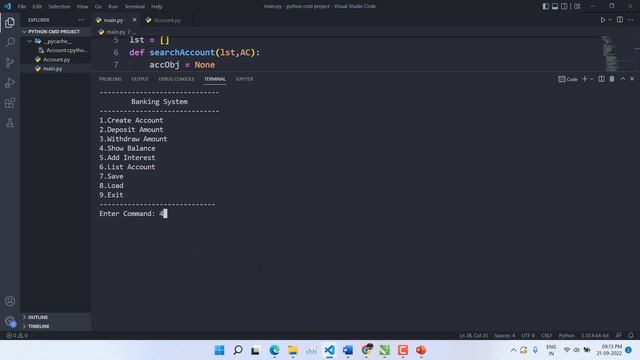Screen dimensions: 640x360
Task: Open the Manage settings gear
Action: [x=10, y=321]
